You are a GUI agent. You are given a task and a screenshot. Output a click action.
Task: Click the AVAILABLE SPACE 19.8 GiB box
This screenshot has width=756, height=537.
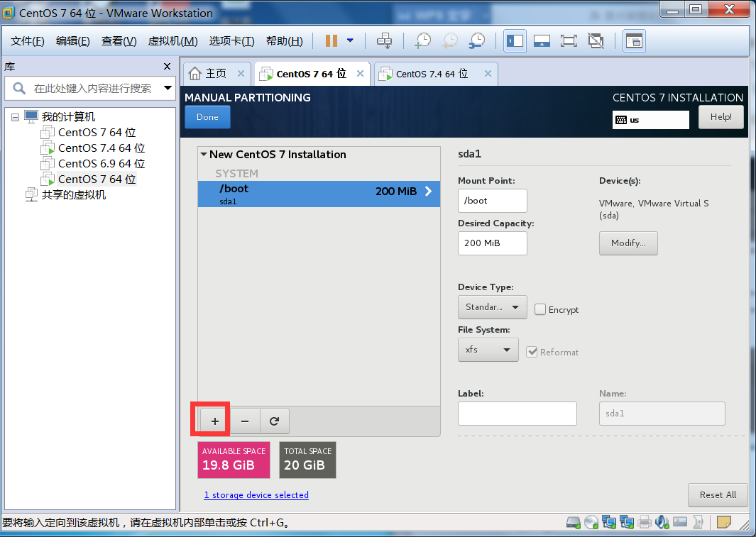coord(234,460)
